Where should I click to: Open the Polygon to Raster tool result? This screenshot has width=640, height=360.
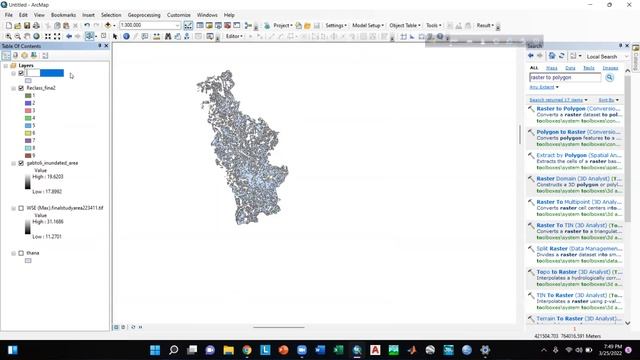578,132
